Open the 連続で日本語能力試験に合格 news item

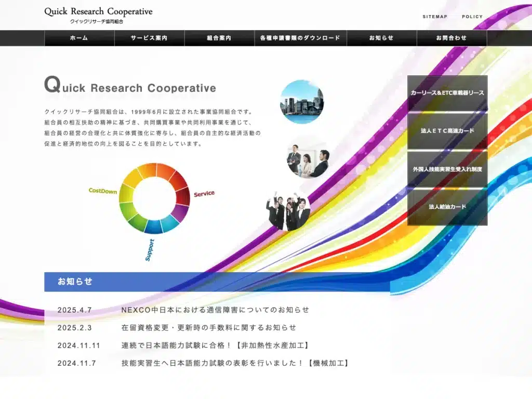tap(215, 345)
